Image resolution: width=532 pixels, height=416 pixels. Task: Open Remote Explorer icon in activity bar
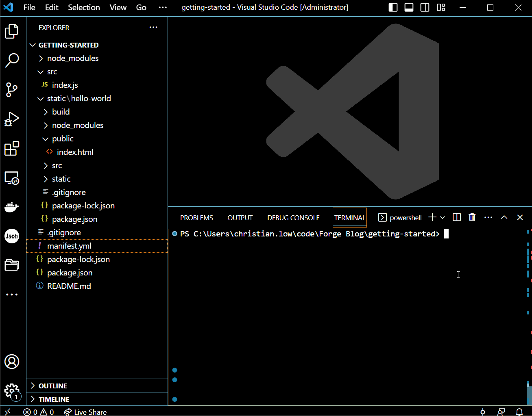tap(12, 178)
